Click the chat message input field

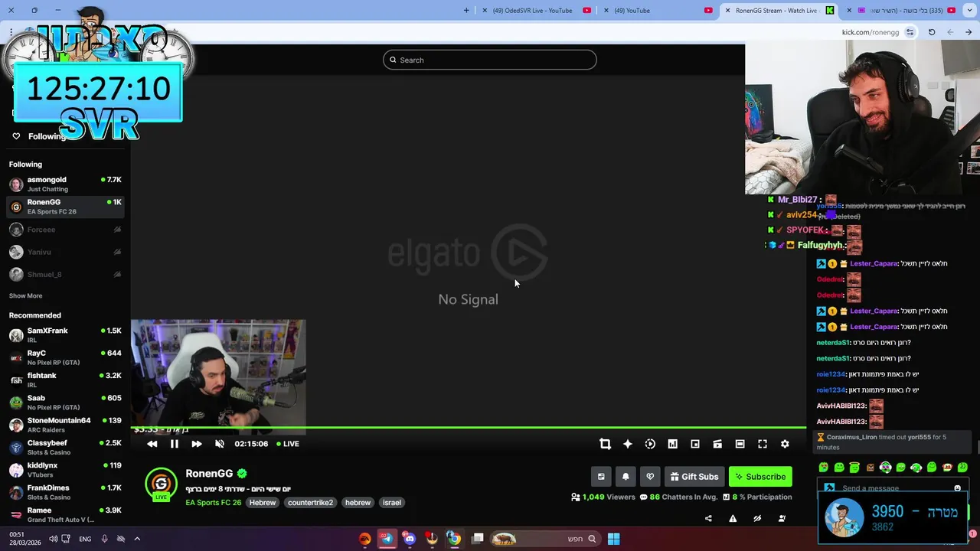(x=893, y=488)
